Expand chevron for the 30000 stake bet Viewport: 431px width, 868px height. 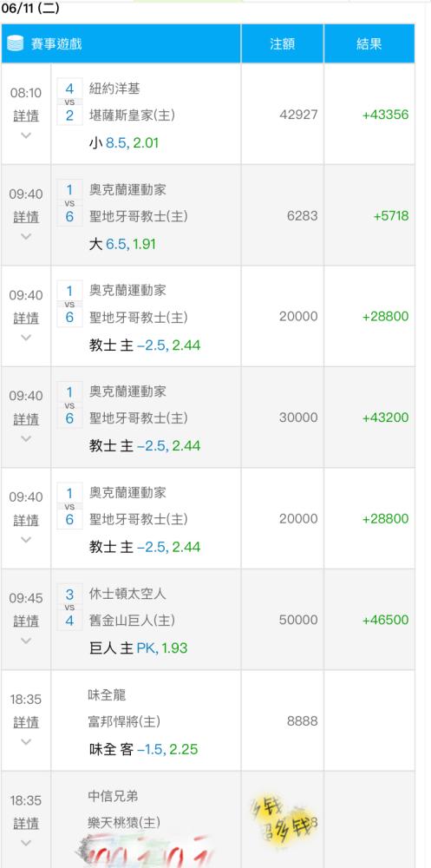click(26, 438)
